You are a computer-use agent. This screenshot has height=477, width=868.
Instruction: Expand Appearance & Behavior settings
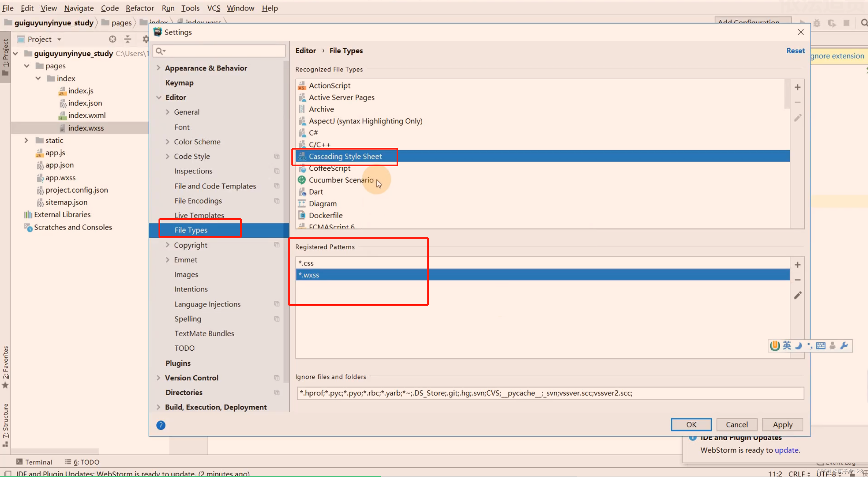click(x=159, y=68)
